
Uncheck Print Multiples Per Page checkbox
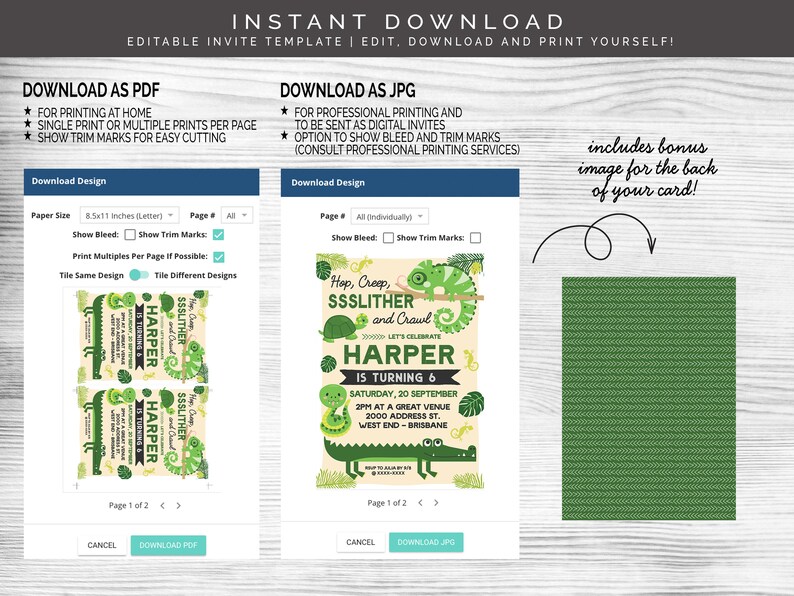coord(218,257)
